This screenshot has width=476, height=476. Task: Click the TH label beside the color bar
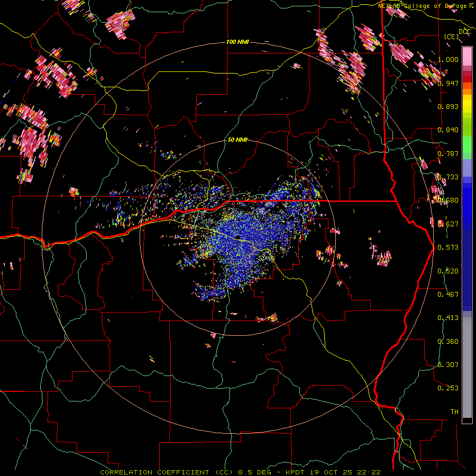[454, 412]
